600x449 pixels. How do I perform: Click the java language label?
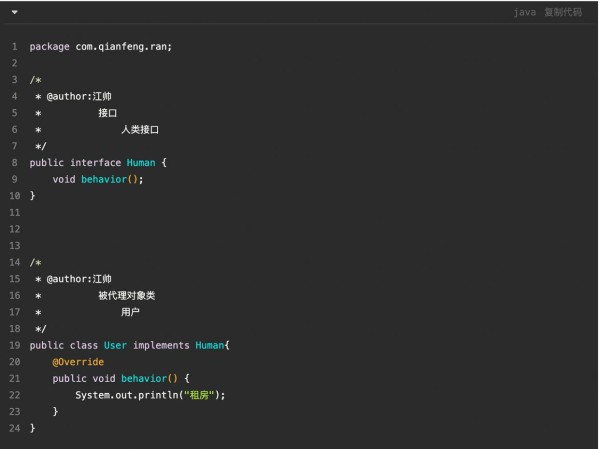(x=525, y=13)
